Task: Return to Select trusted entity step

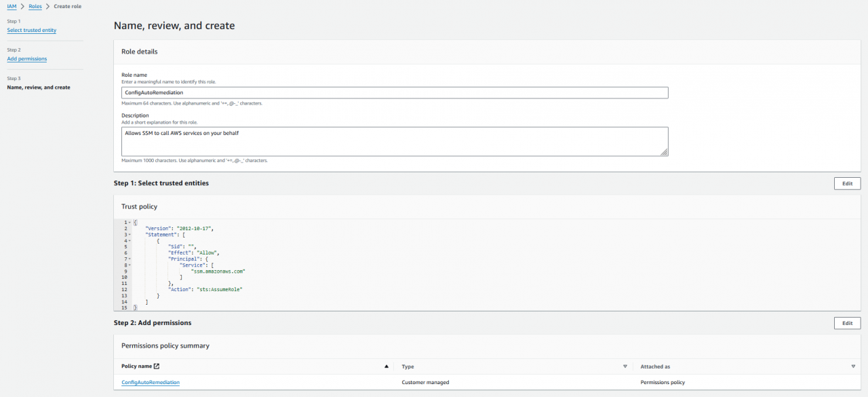Action: tap(31, 31)
